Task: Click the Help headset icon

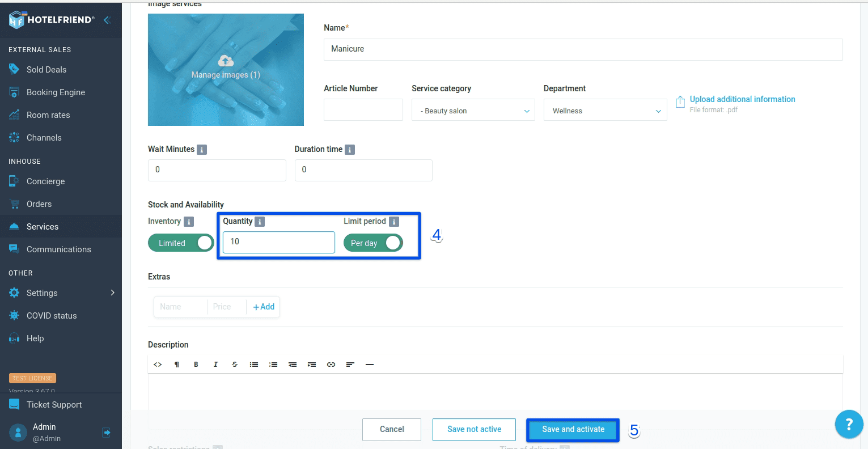Action: [14, 338]
